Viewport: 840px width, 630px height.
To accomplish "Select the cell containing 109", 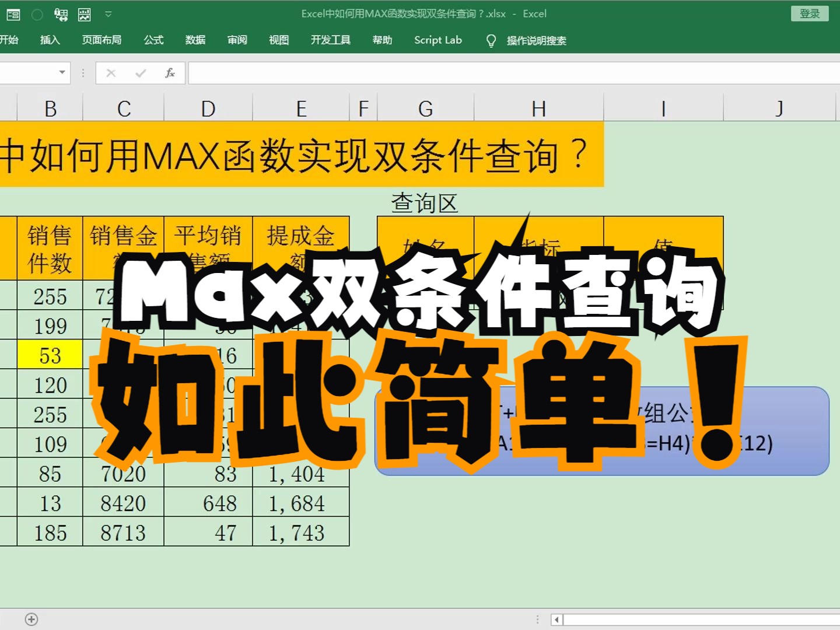I will click(50, 444).
